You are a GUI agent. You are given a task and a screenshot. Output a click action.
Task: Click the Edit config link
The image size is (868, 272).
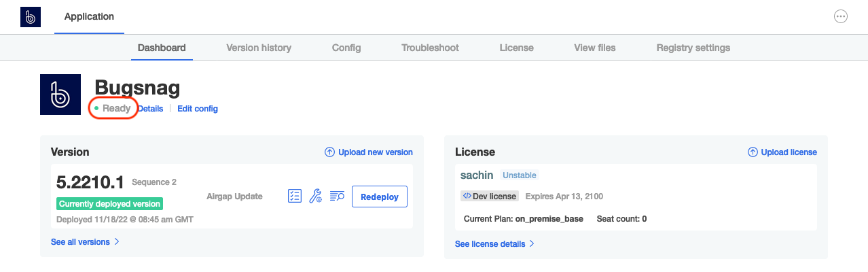pyautogui.click(x=198, y=109)
